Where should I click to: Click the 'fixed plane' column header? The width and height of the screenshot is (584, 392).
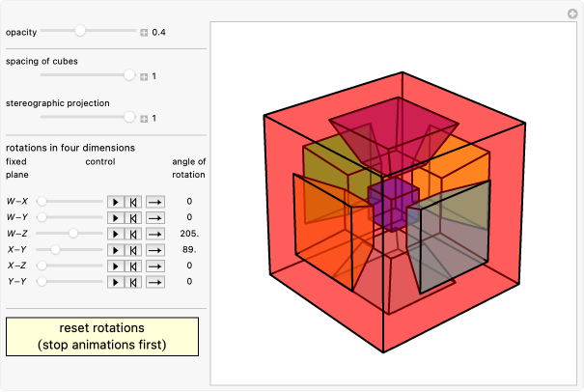pos(16,168)
